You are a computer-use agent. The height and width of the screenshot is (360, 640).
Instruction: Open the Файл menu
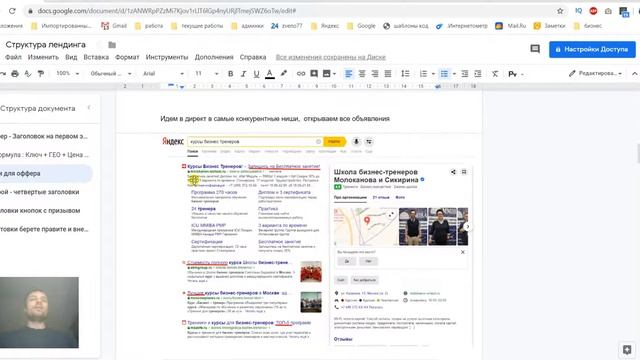[x=13, y=57]
